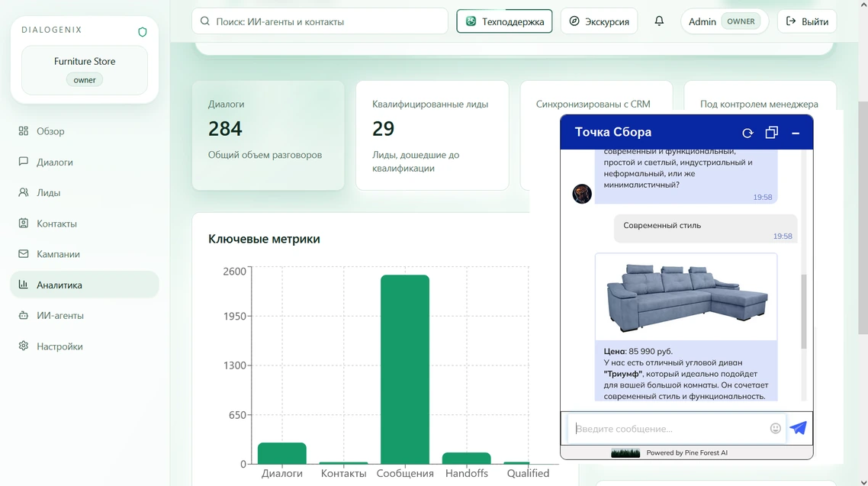Viewport: 868px width, 486px height.
Task: Open notifications bell
Action: point(659,21)
